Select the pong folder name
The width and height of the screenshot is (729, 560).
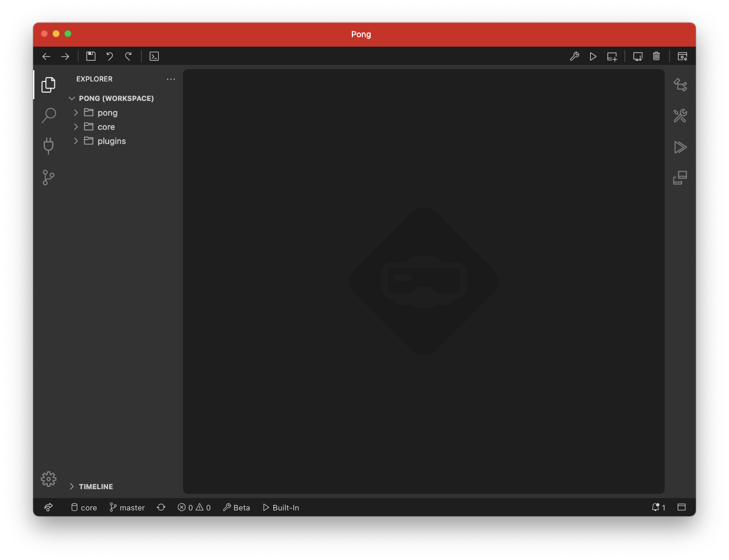107,113
